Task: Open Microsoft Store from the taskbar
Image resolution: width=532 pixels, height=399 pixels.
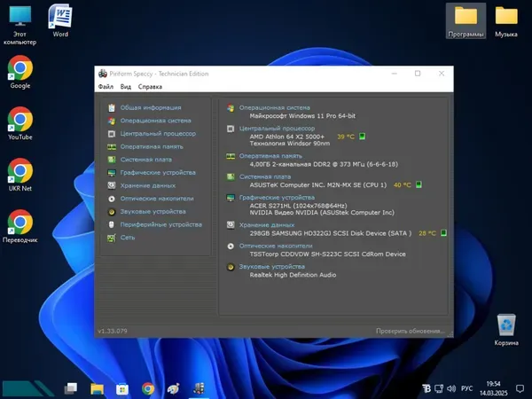Action: tap(122, 389)
